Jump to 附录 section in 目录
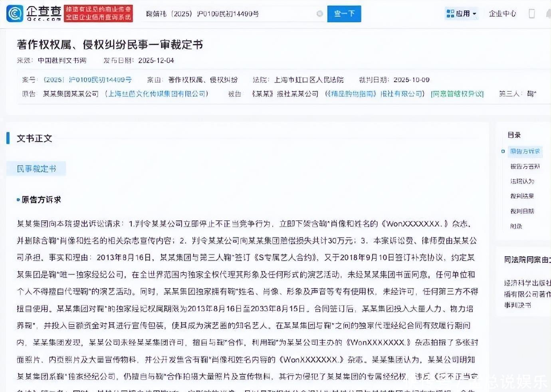The height and width of the screenshot is (392, 551). coord(516,226)
